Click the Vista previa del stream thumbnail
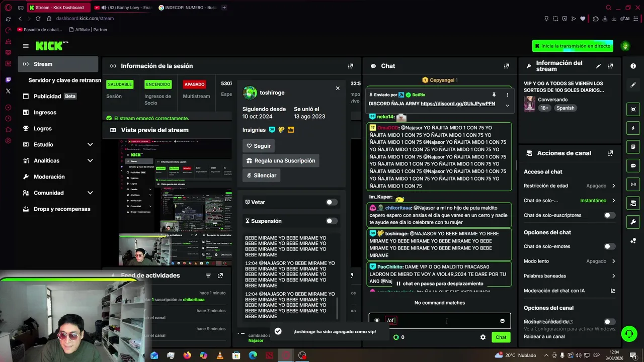The height and width of the screenshot is (362, 644). coord(175,202)
